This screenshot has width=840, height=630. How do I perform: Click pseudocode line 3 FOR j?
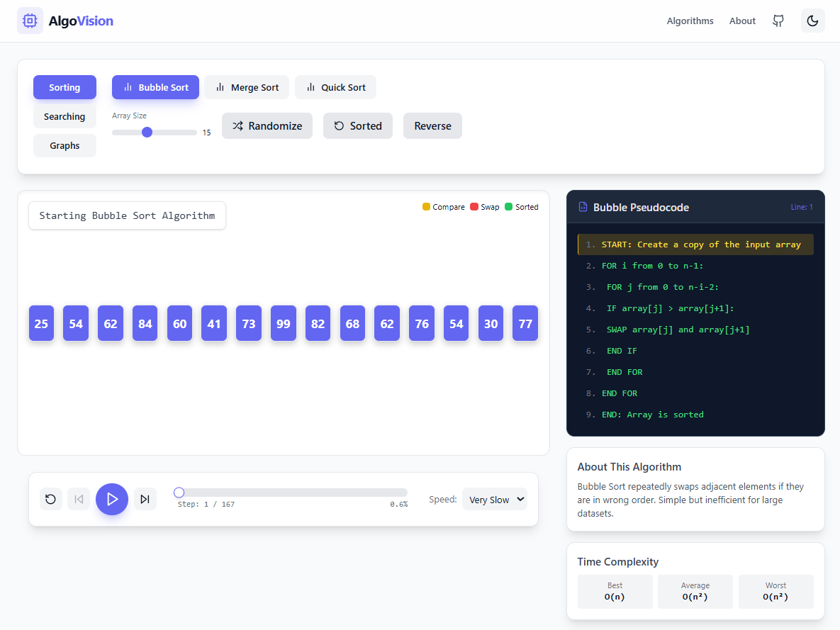click(x=695, y=287)
